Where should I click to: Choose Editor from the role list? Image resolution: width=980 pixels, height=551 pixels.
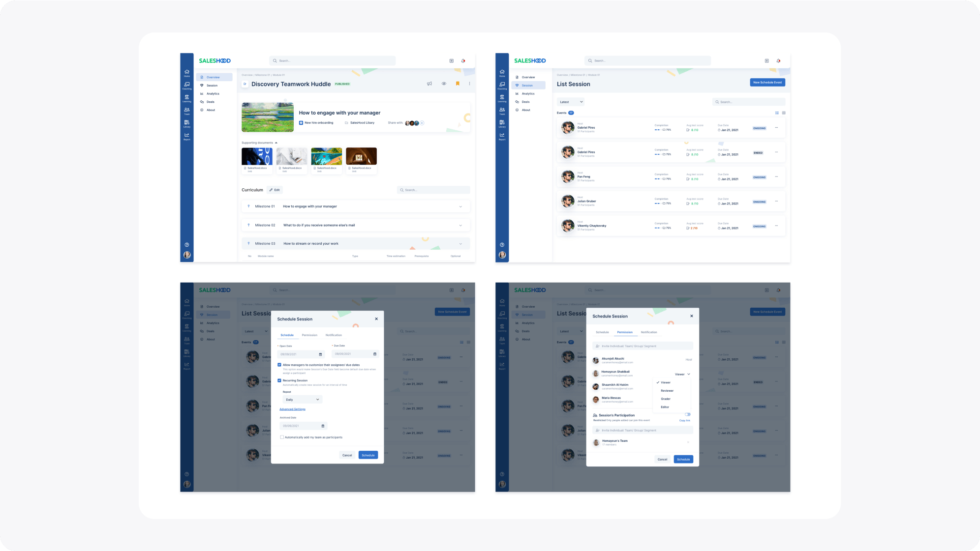pyautogui.click(x=665, y=407)
